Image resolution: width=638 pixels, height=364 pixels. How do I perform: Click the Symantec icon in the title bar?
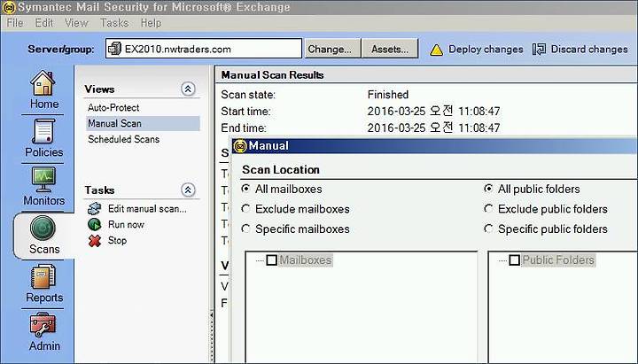[x=9, y=7]
